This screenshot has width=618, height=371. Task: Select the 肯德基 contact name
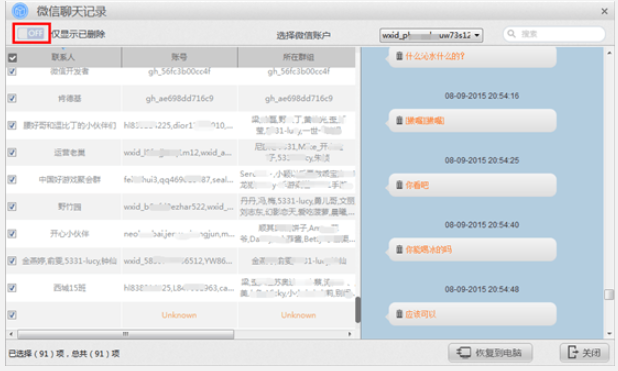pyautogui.click(x=70, y=98)
